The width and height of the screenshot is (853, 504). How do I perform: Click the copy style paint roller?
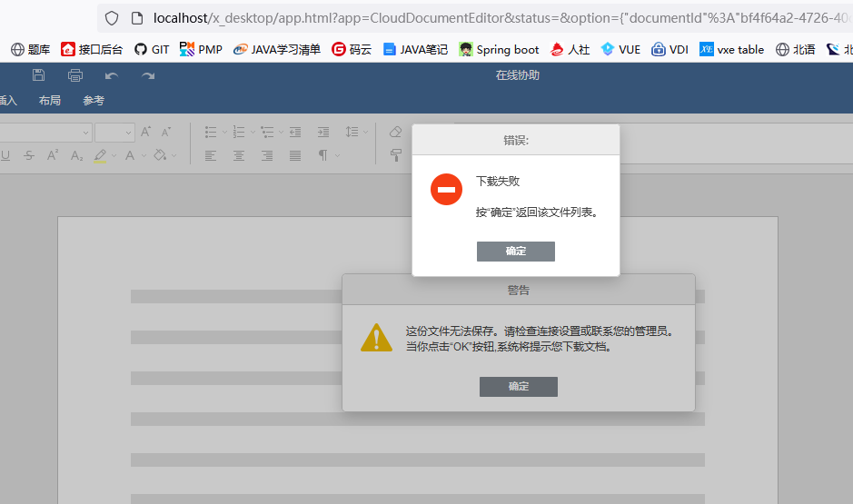[396, 155]
